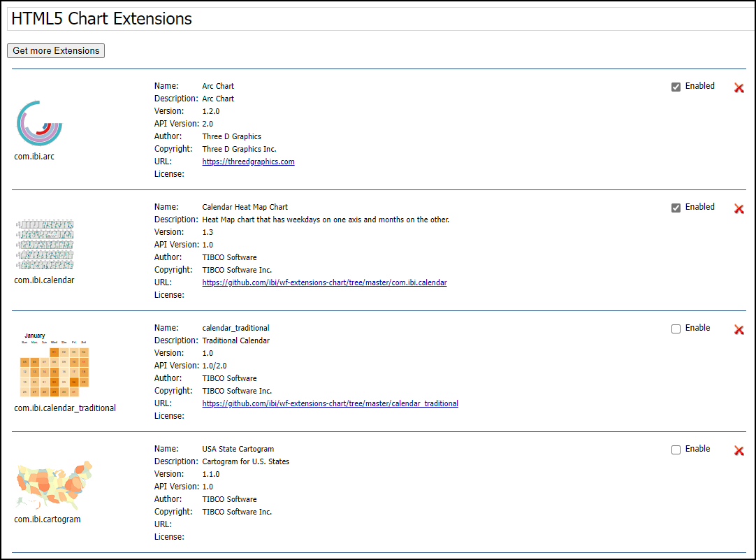Disable the Arc Chart extension checkbox

(676, 87)
